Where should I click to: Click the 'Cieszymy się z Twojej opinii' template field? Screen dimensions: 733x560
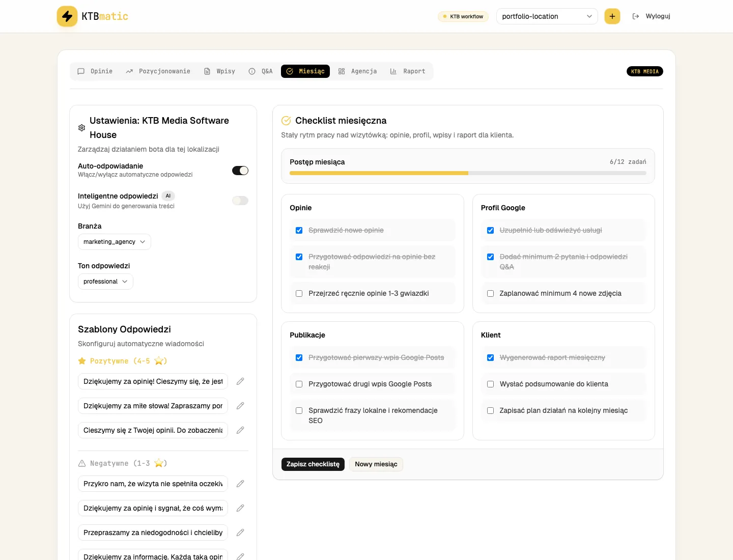[x=153, y=430]
